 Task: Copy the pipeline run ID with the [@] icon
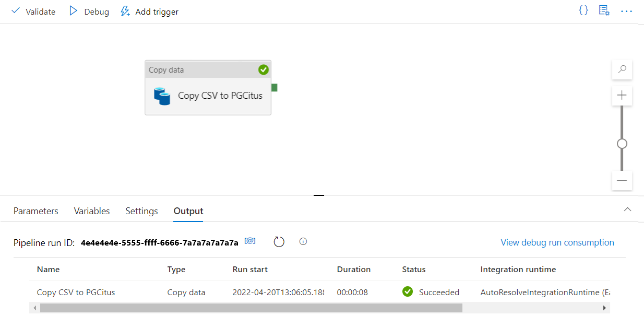249,241
